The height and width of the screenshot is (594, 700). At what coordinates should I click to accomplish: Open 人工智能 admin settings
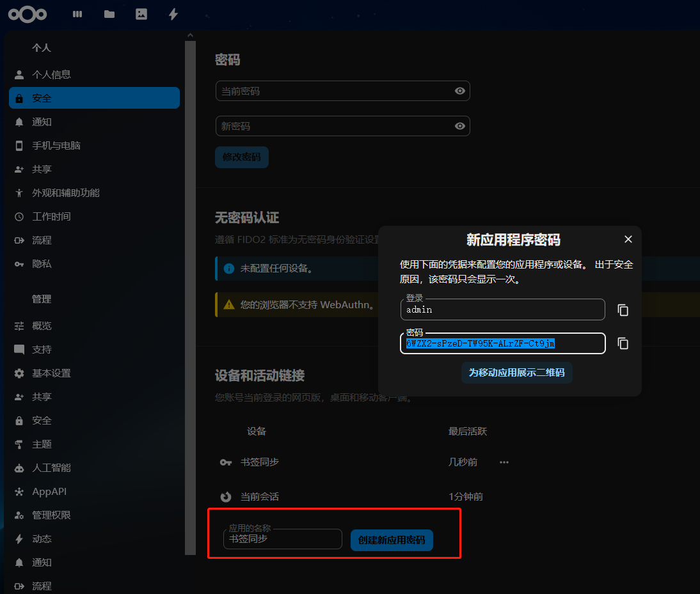pyautogui.click(x=94, y=468)
